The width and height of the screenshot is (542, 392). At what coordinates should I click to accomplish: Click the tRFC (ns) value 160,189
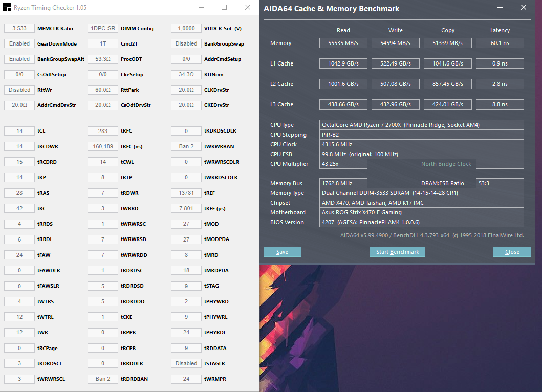(103, 146)
